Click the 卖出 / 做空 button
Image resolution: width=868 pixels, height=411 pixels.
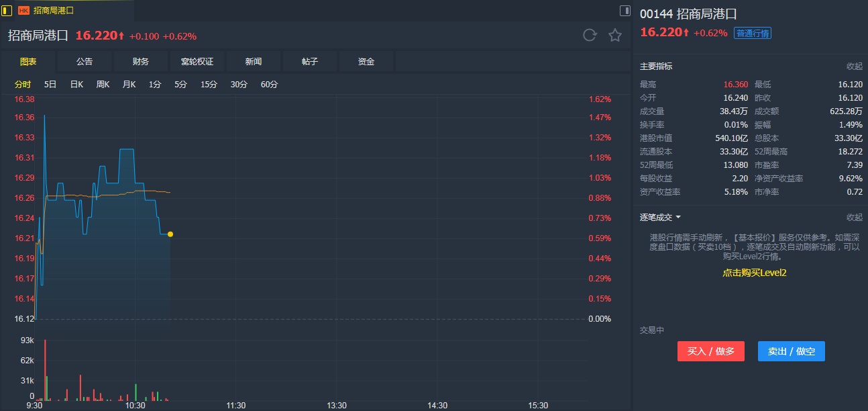[791, 351]
